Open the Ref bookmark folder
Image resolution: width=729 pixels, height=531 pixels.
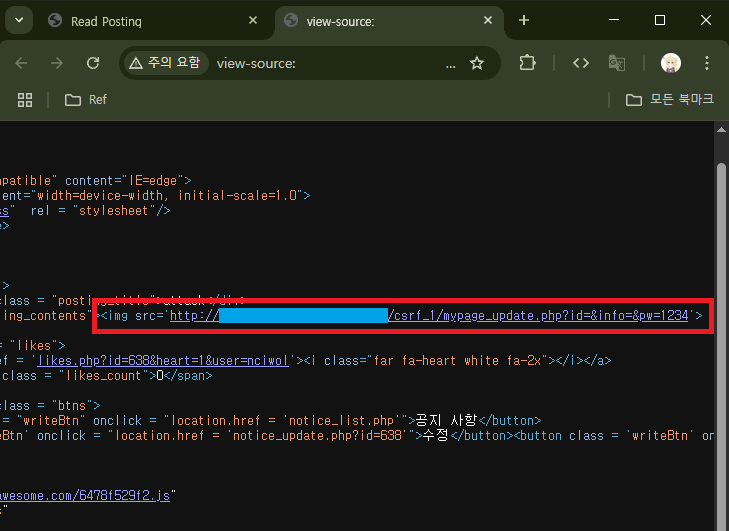[x=86, y=100]
